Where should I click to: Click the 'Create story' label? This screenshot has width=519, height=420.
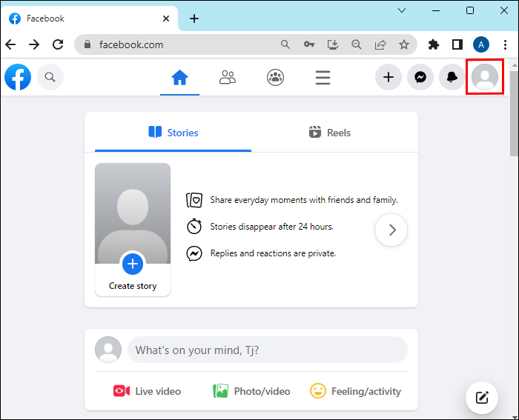coord(133,286)
